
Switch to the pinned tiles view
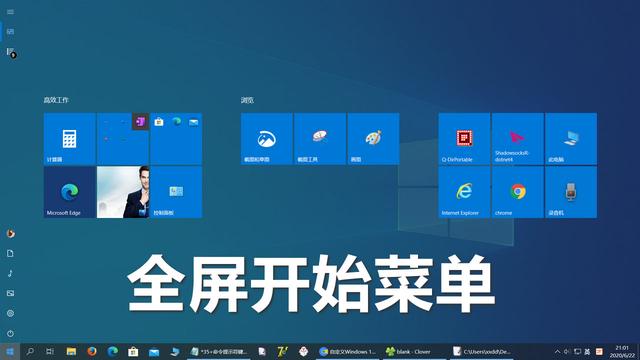point(10,31)
